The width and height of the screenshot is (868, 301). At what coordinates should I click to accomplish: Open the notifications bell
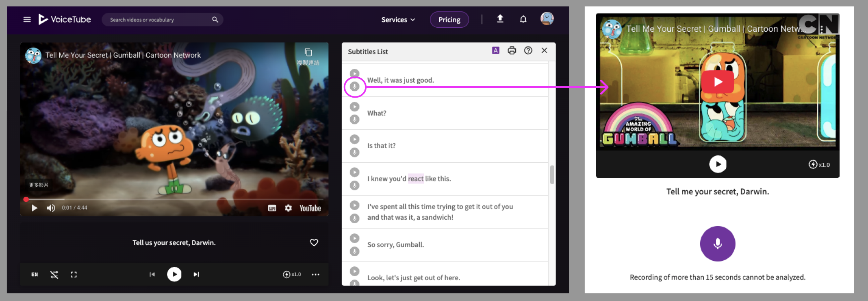523,19
